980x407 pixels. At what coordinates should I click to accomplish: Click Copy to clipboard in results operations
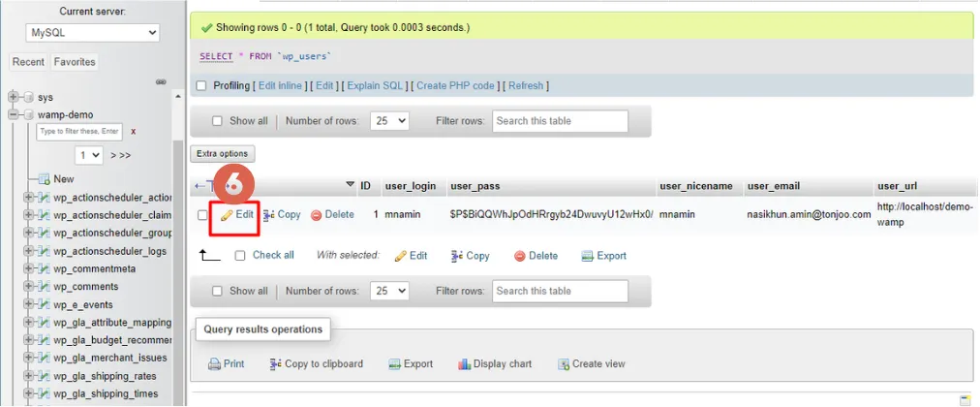317,363
